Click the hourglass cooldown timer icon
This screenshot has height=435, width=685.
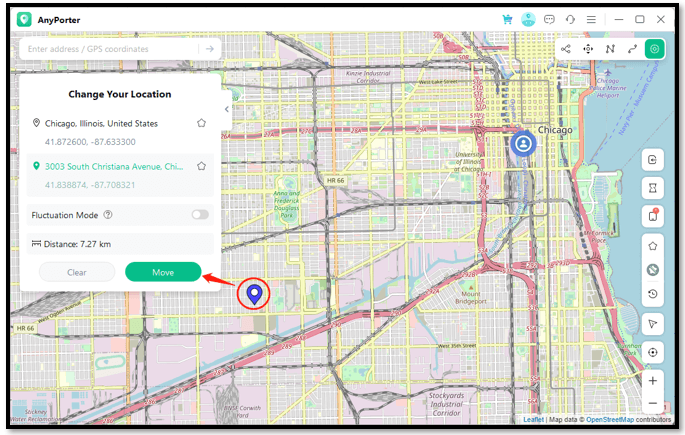tap(653, 188)
